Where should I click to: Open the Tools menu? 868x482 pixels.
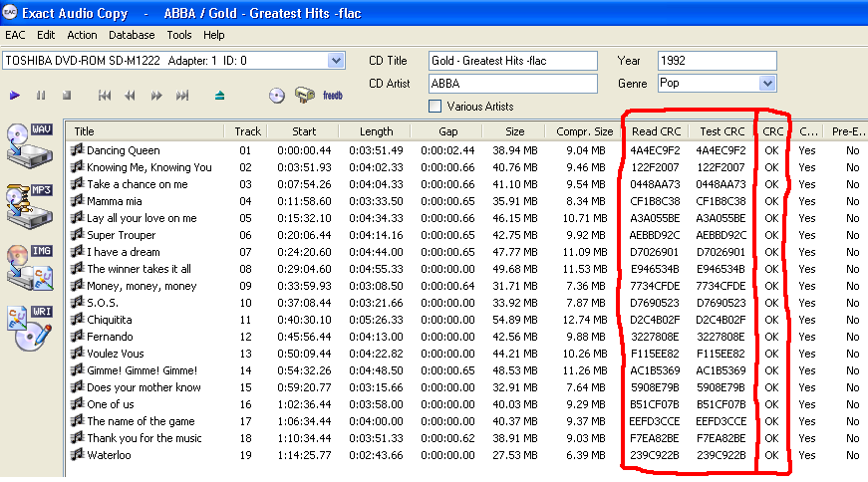179,35
